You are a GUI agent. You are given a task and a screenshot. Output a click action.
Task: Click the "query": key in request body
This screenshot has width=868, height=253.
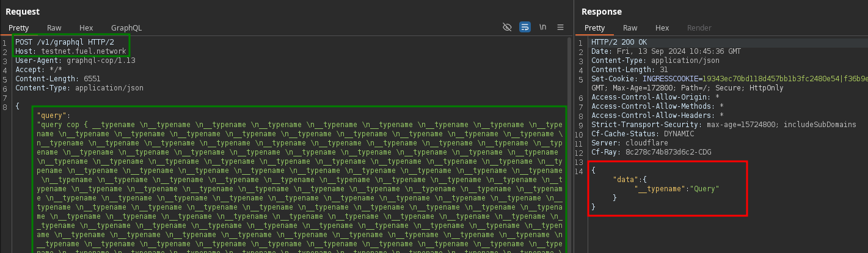pyautogui.click(x=54, y=115)
